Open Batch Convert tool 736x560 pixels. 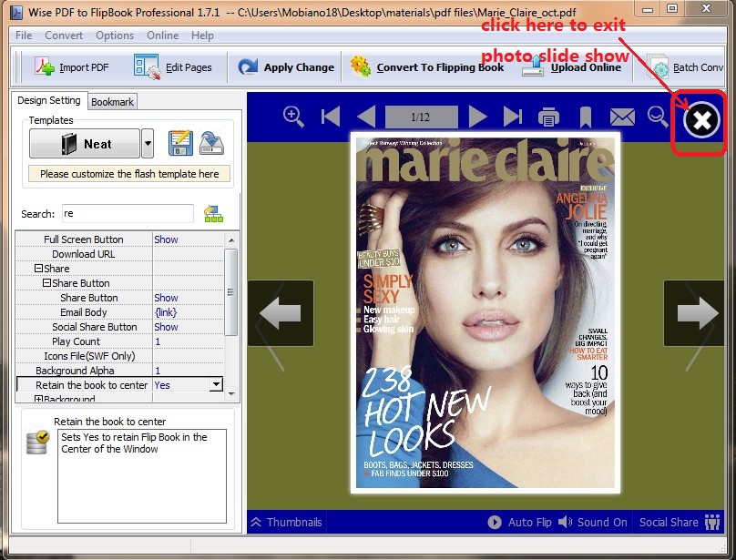pyautogui.click(x=687, y=67)
